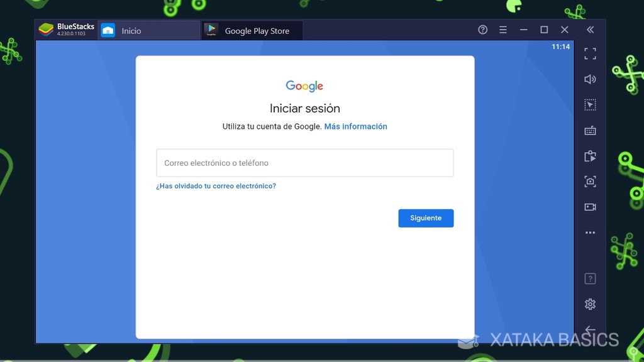The height and width of the screenshot is (362, 644).
Task: Open BlueStacks settings via the gear icon
Action: click(x=590, y=304)
